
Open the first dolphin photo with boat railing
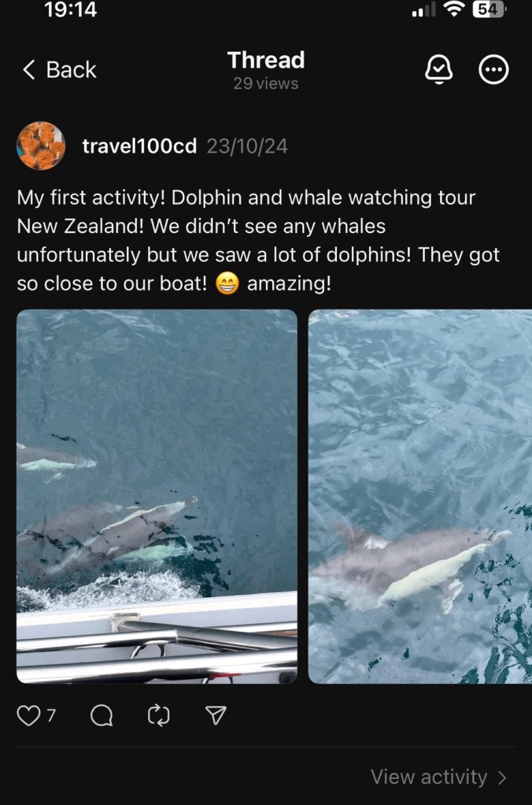click(157, 497)
